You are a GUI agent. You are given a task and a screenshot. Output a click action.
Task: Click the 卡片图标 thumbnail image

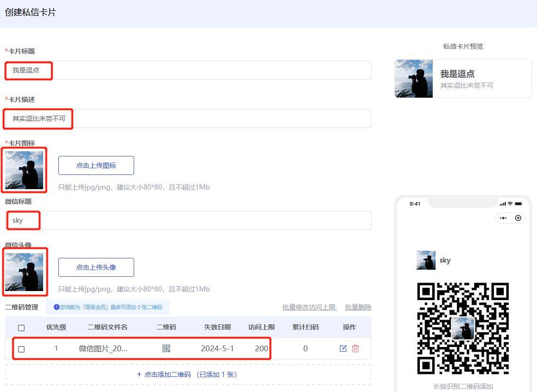coord(24,170)
